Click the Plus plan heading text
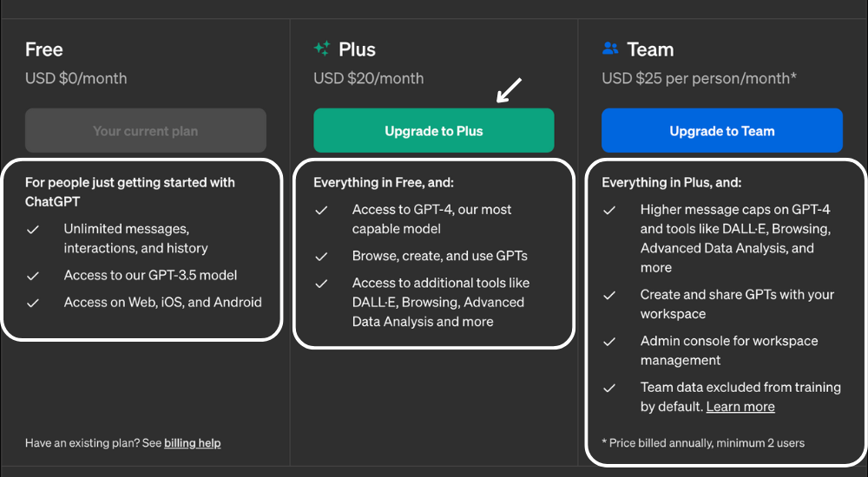The image size is (868, 477). 357,49
